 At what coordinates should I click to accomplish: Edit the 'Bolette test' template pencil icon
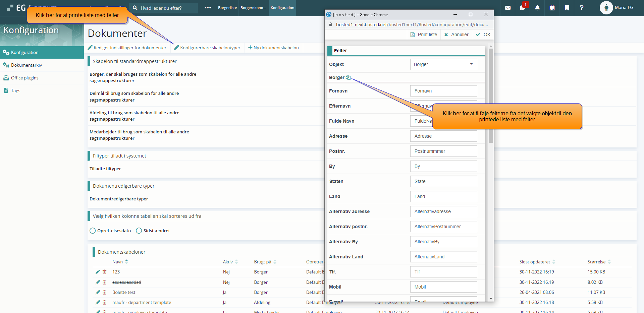point(98,292)
